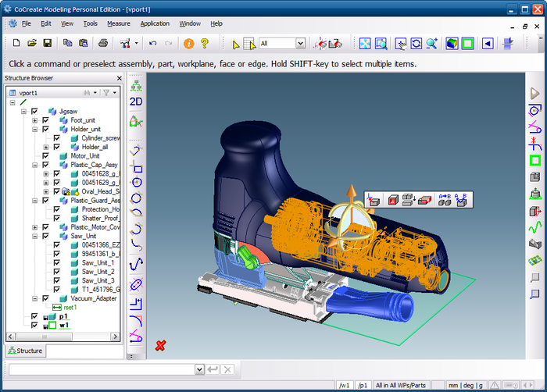Click the green square workplane view icon

[x=467, y=44]
